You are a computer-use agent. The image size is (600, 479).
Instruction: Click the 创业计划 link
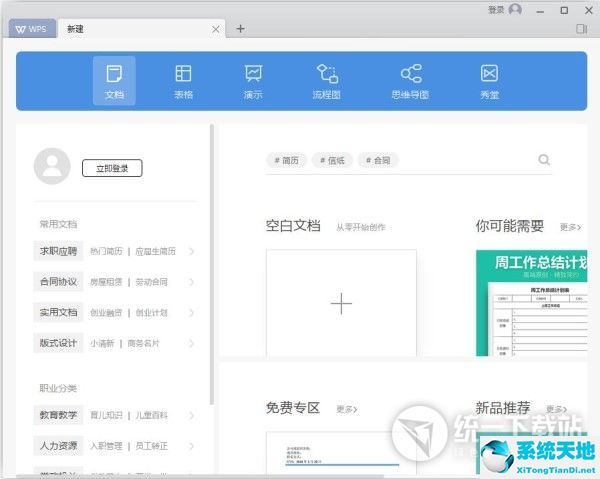[x=152, y=313]
